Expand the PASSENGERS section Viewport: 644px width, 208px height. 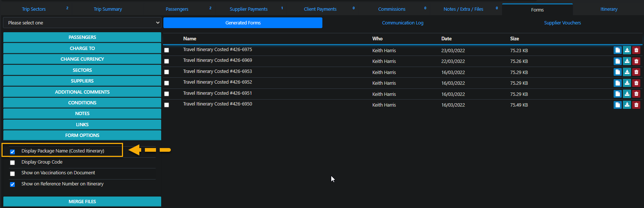[82, 37]
